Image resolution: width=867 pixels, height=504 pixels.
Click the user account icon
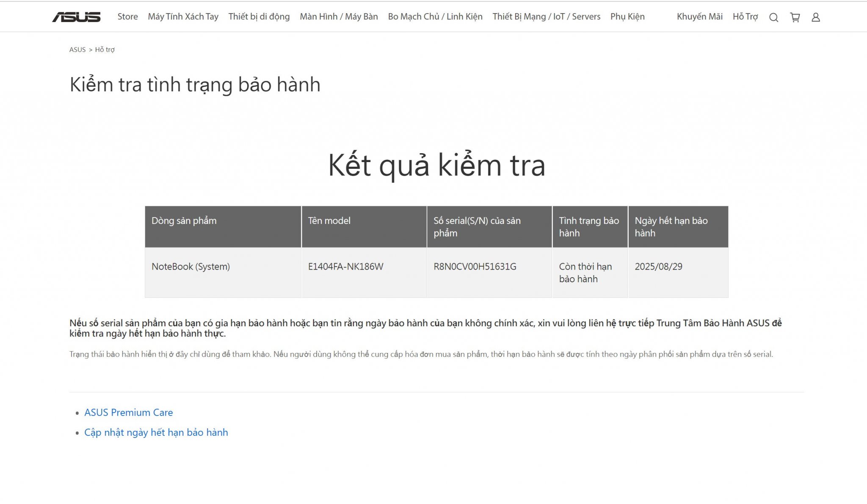[815, 17]
